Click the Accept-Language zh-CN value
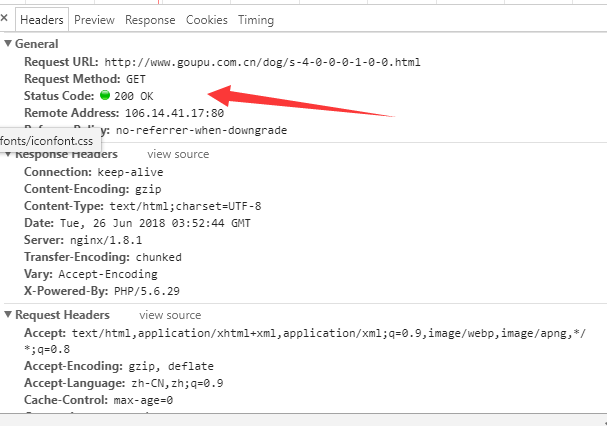Screen dimensions: 607x426 pos(175,383)
